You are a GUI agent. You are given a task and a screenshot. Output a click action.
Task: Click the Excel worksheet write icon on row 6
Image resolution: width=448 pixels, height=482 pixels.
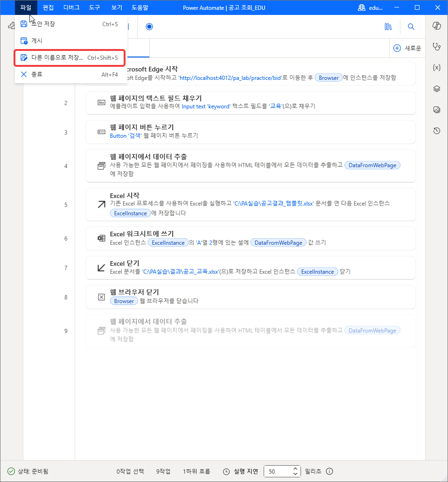coord(101,238)
